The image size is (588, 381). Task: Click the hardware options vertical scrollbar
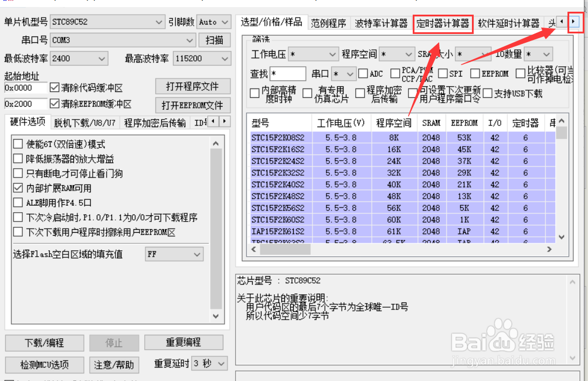click(216, 229)
